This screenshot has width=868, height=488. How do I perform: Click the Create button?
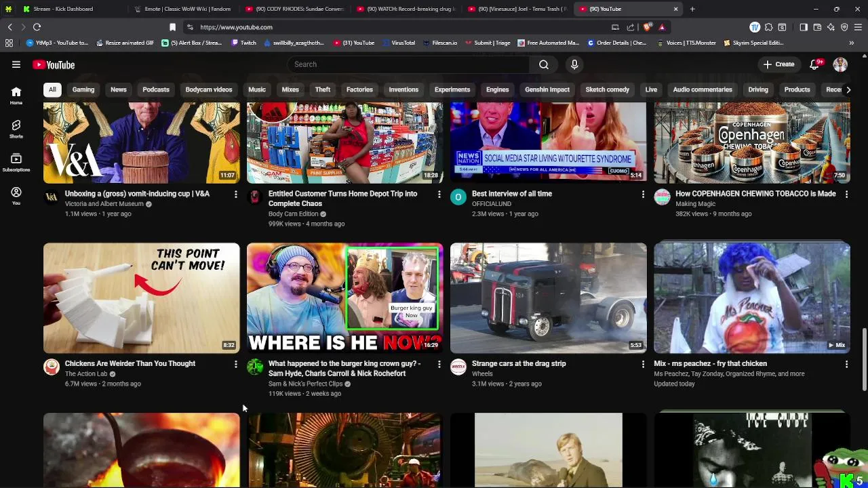pos(778,64)
